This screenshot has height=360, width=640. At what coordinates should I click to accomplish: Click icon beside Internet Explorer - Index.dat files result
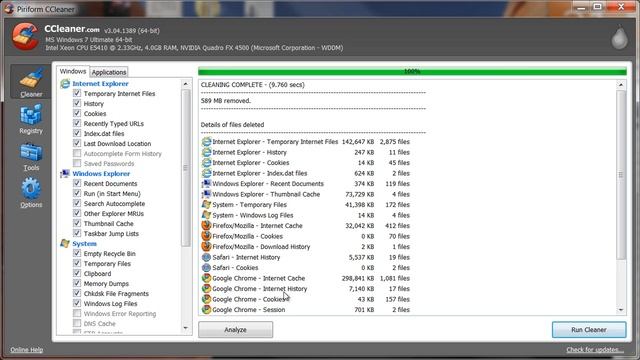pos(206,173)
